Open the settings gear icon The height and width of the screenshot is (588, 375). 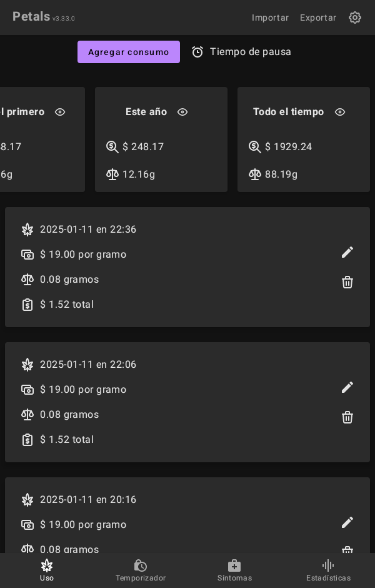[x=355, y=18]
